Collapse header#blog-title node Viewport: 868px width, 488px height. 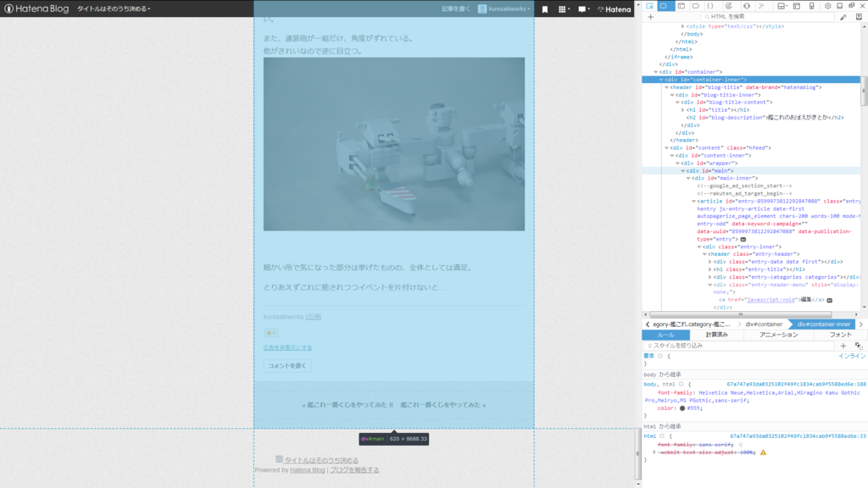[666, 87]
